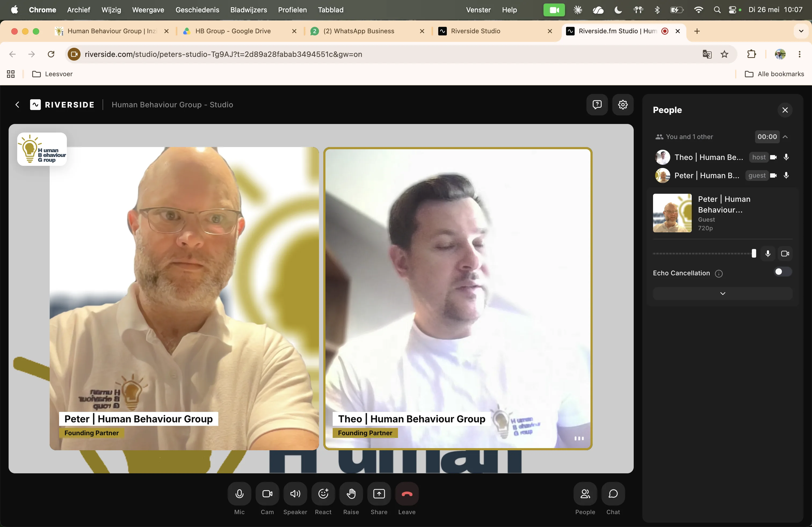This screenshot has height=527, width=812.
Task: Toggle Theo's microphone icon in People list
Action: click(x=786, y=157)
